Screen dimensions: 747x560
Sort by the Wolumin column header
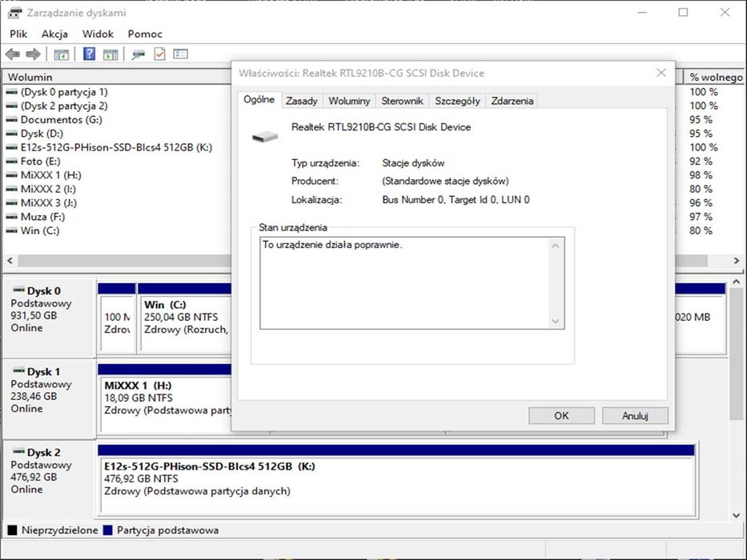pyautogui.click(x=117, y=77)
